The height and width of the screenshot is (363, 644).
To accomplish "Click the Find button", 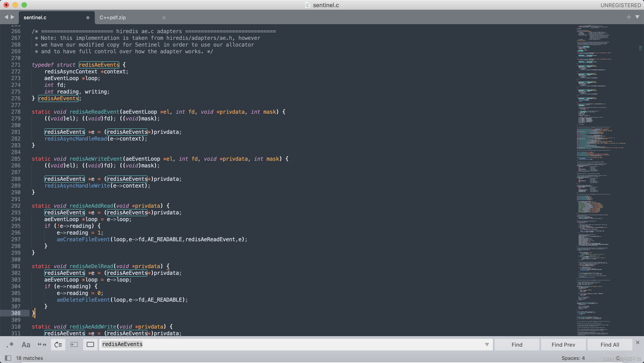I will [x=517, y=345].
